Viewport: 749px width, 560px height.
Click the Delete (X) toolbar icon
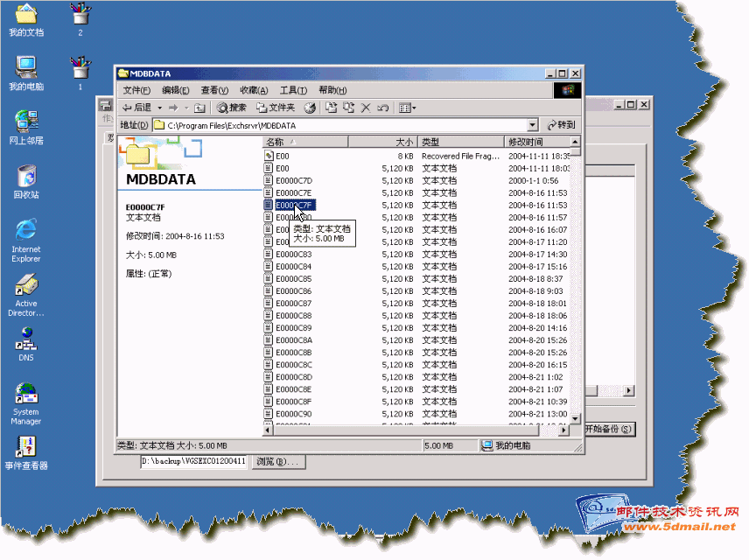coord(367,108)
